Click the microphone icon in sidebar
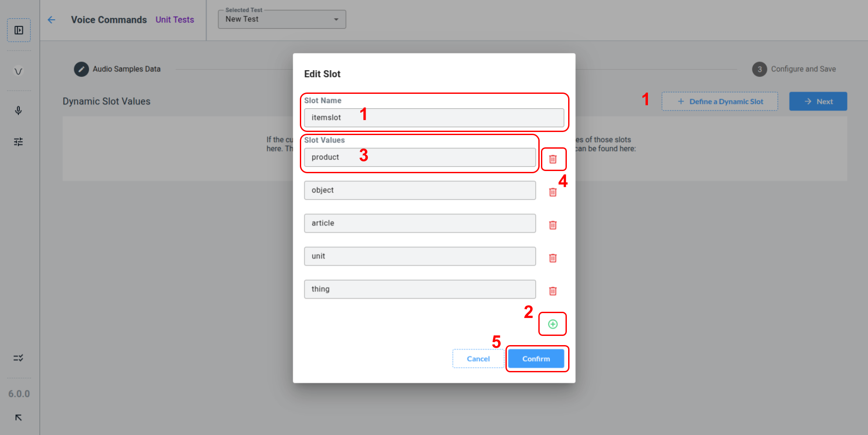This screenshot has width=868, height=435. [x=18, y=111]
